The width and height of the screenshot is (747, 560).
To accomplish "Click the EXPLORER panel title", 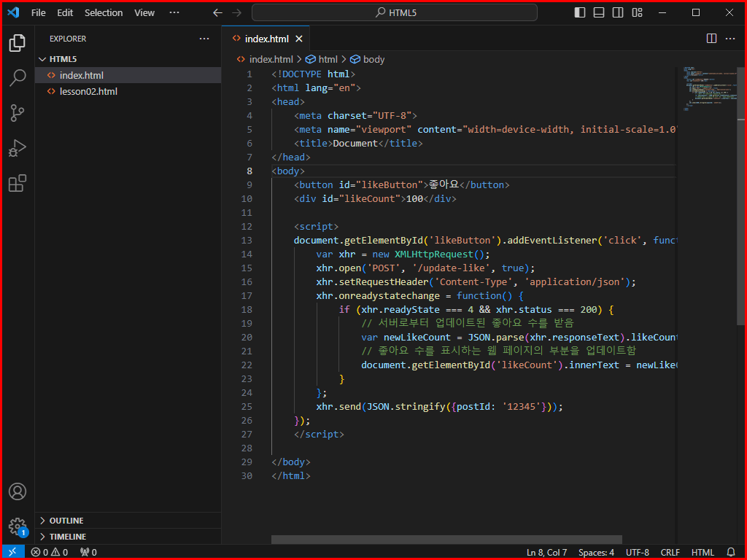I will pyautogui.click(x=68, y=39).
